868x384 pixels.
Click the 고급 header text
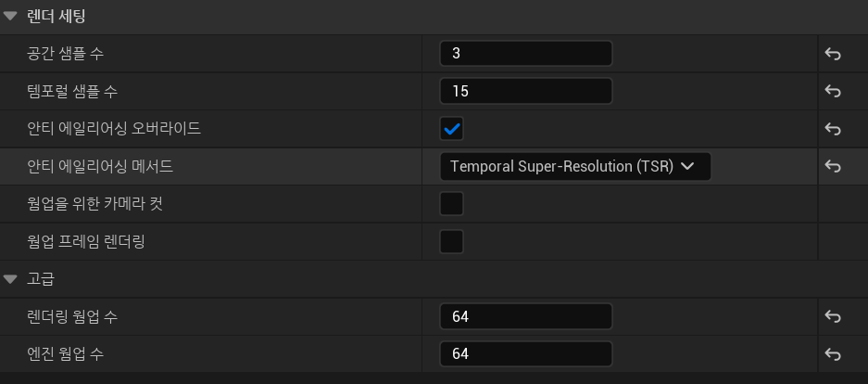pos(41,278)
